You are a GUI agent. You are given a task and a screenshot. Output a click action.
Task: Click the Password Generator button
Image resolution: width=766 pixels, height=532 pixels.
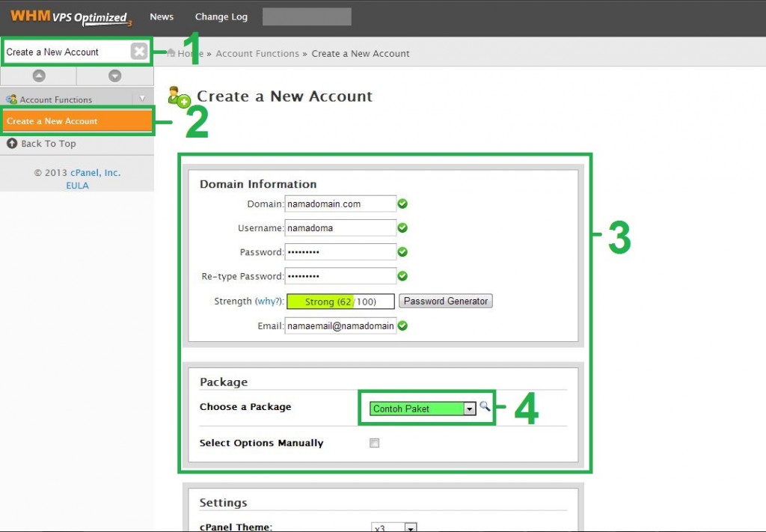(x=445, y=300)
